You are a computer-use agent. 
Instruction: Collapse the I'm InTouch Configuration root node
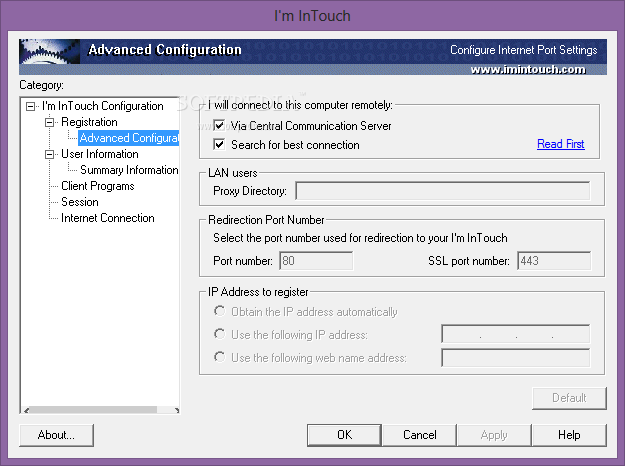click(x=30, y=106)
